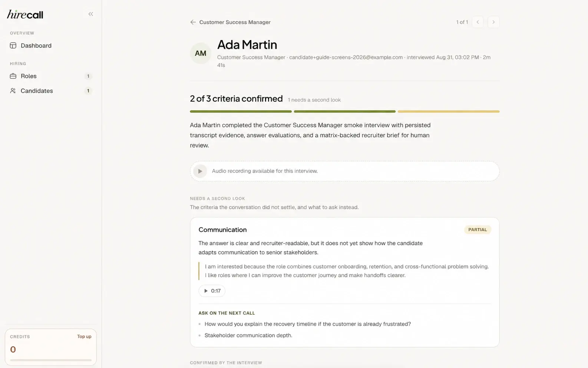This screenshot has width=588, height=368.
Task: Click the hirecall logo
Action: (x=25, y=14)
